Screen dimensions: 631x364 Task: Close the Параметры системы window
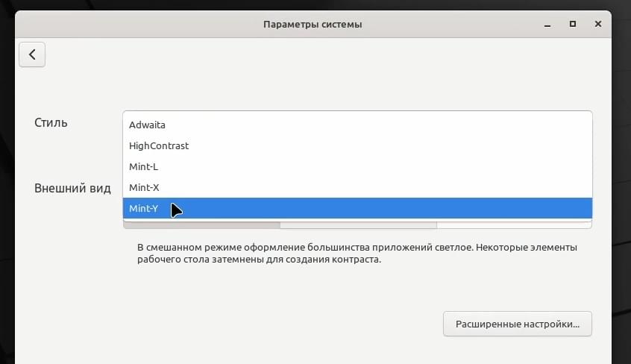(598, 24)
